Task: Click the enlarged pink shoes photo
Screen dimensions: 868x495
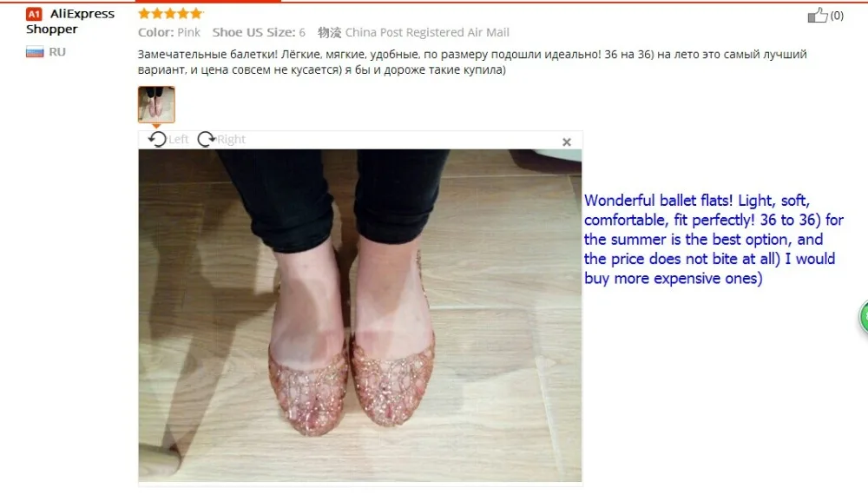Action: click(360, 315)
